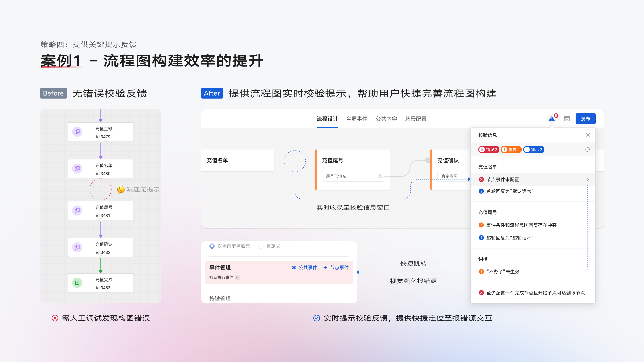The image size is (644, 362).
Task: Select the 充值完成 id:3483 node
Action: (x=100, y=283)
